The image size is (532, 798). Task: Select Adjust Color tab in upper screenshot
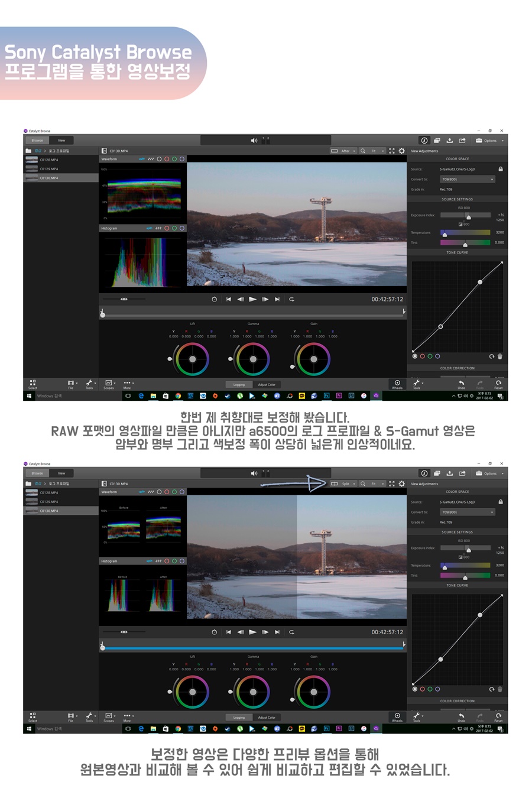(267, 384)
